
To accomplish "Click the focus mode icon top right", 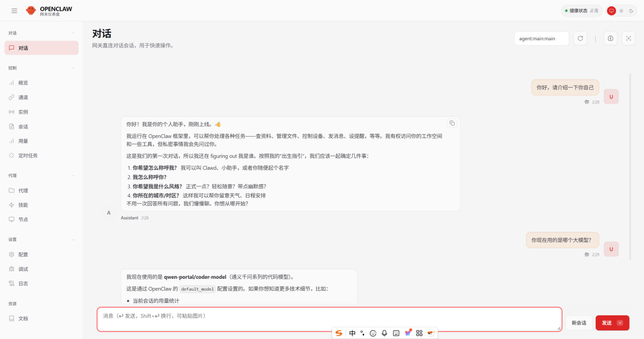I will [x=628, y=38].
